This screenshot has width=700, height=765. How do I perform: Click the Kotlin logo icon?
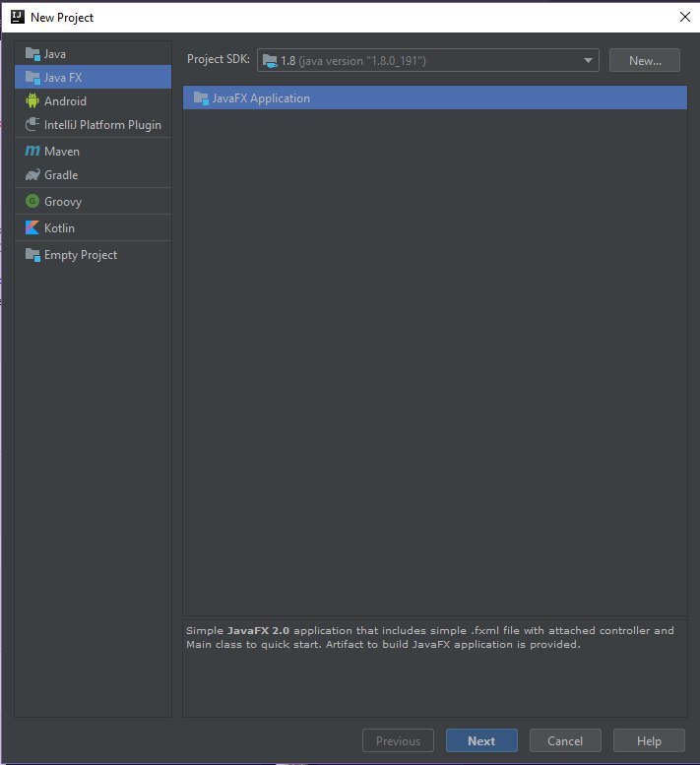tap(32, 227)
